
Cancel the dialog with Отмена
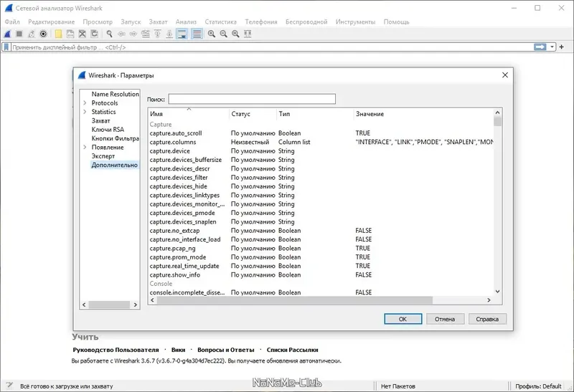click(445, 319)
